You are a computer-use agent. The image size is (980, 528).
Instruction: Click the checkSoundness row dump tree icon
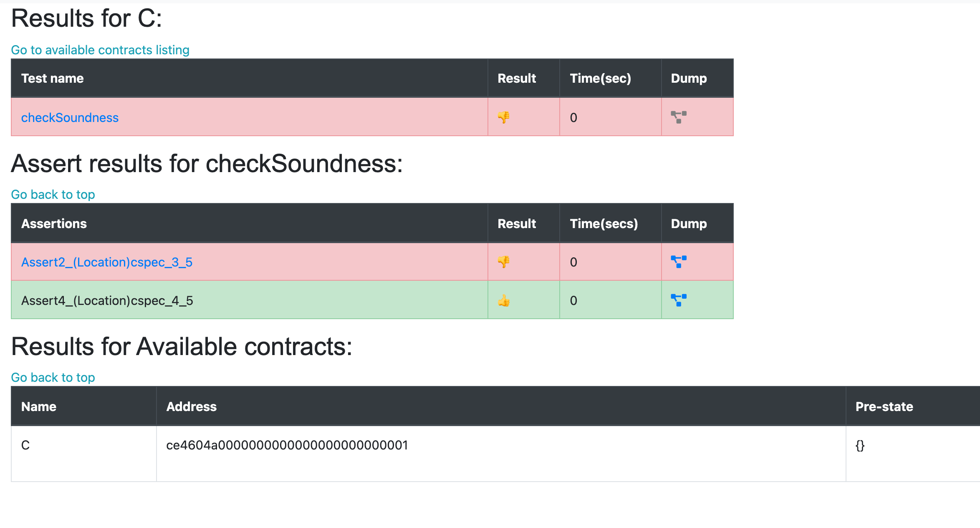(x=679, y=117)
